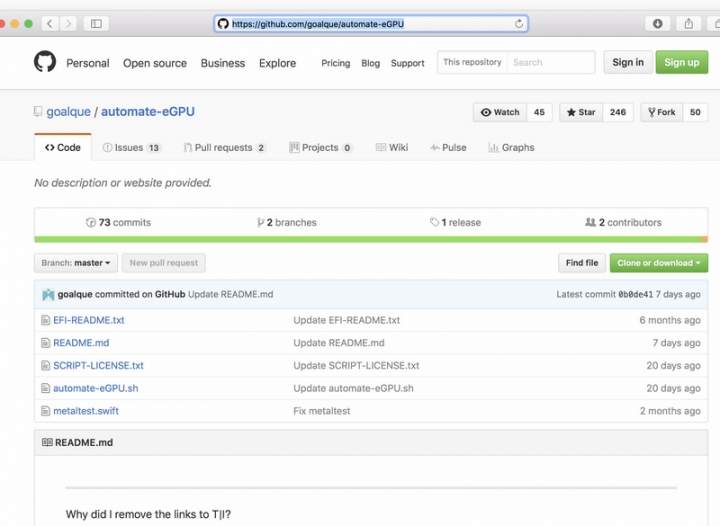Click the GitHub Octocat logo
The height and width of the screenshot is (526, 720).
[45, 62]
